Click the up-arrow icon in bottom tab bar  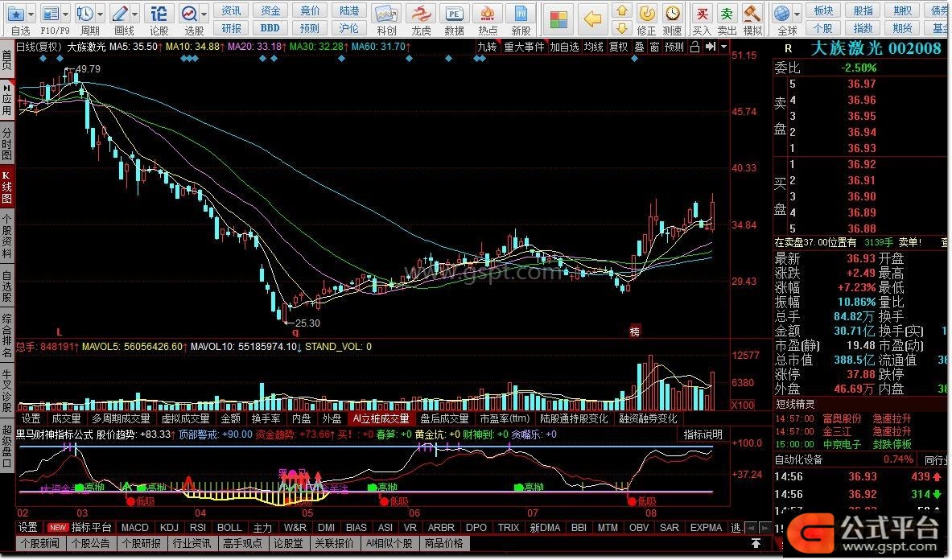coord(756,543)
